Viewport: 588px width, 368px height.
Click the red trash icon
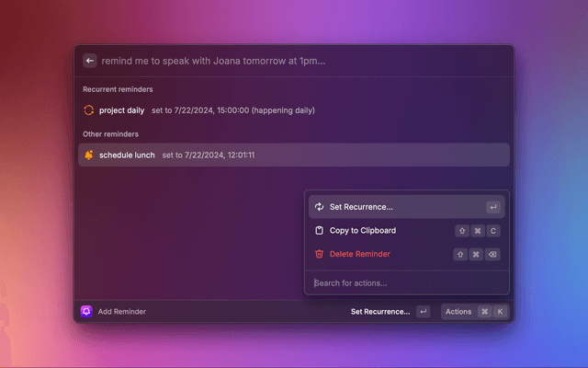click(x=319, y=254)
